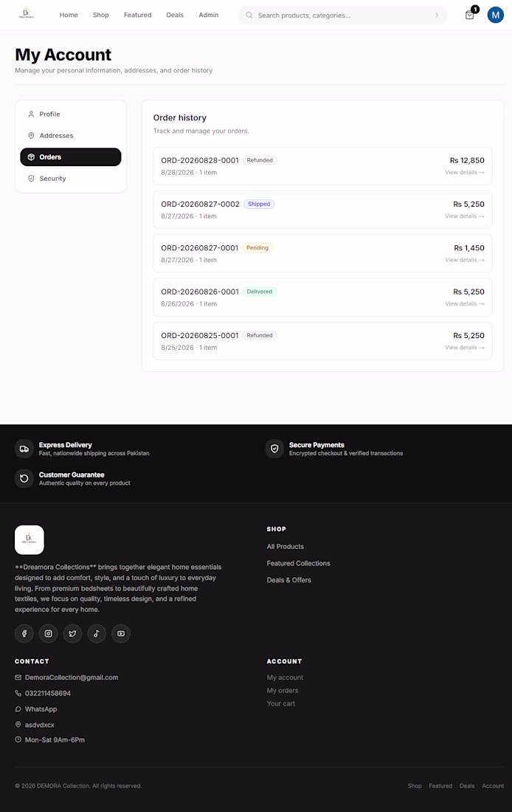Click the Orders box icon
This screenshot has width=512, height=812.
pyautogui.click(x=31, y=157)
